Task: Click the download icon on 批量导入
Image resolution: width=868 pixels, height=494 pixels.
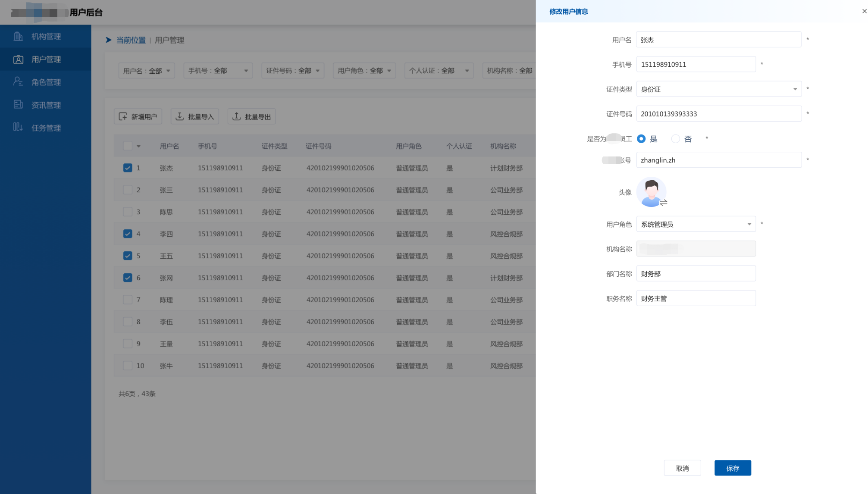Action: tap(180, 116)
